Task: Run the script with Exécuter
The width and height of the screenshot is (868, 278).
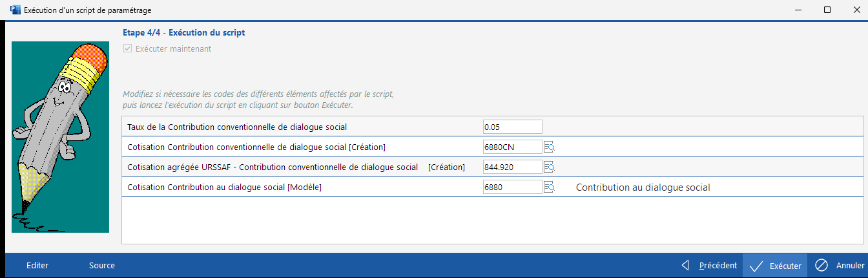Action: pos(775,266)
